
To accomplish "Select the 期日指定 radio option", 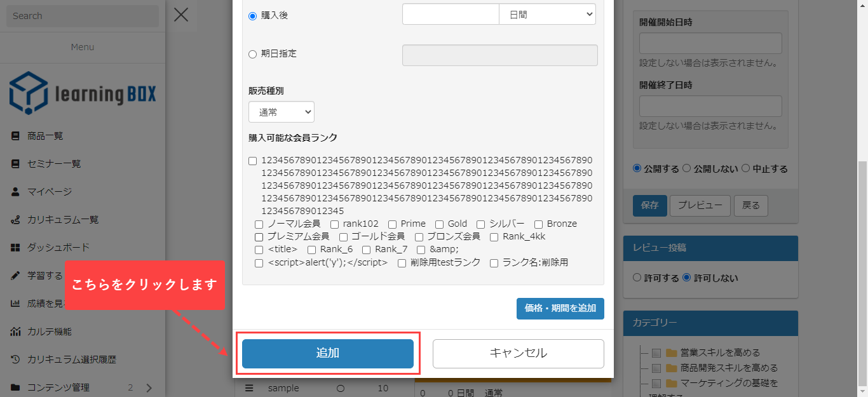I will click(252, 54).
